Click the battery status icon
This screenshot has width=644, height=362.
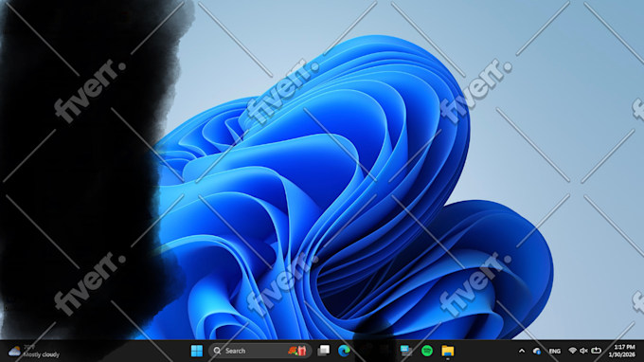[596, 351]
